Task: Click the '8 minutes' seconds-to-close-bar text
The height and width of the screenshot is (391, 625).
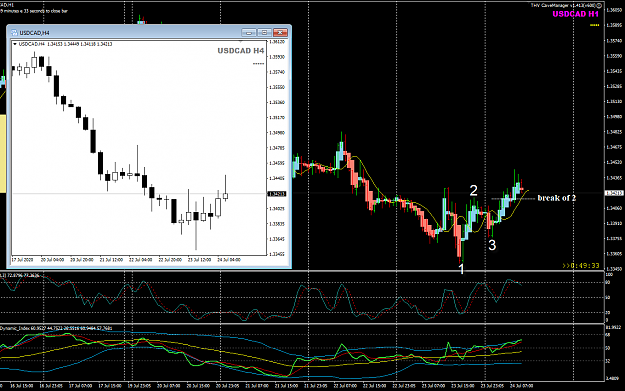Action: [34, 11]
